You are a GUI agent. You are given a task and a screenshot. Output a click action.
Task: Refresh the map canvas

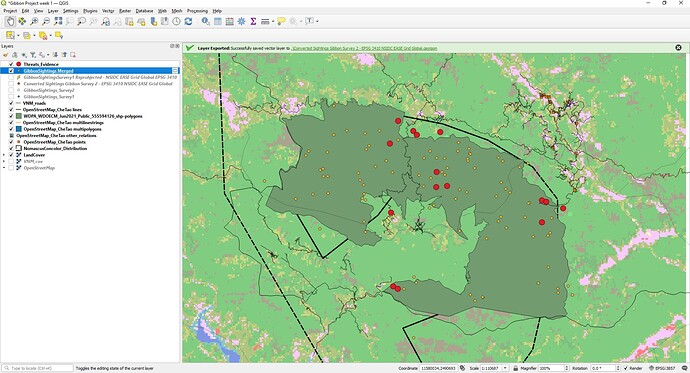click(188, 21)
